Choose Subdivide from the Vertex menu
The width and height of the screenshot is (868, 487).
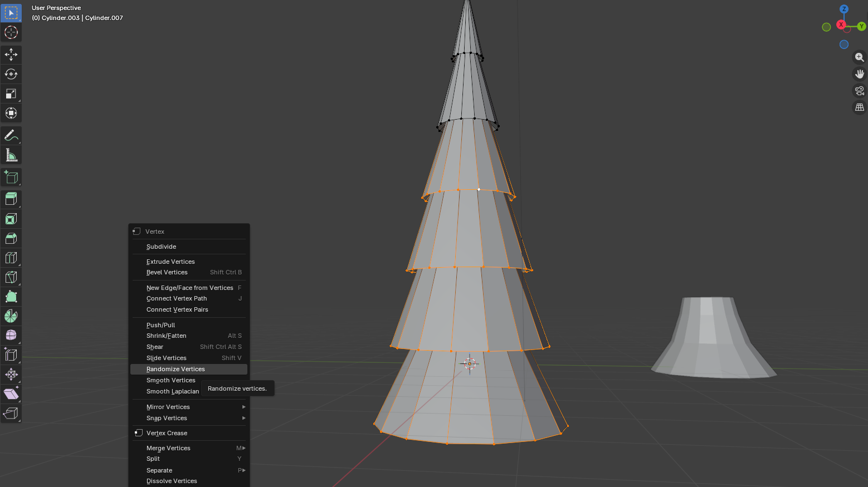tap(162, 247)
